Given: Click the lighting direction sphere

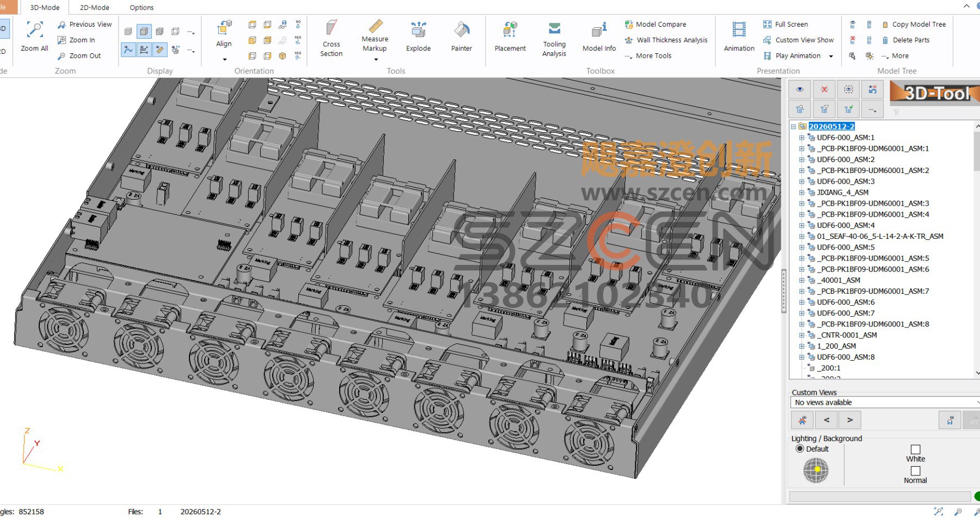Looking at the screenshot, I should 816,471.
